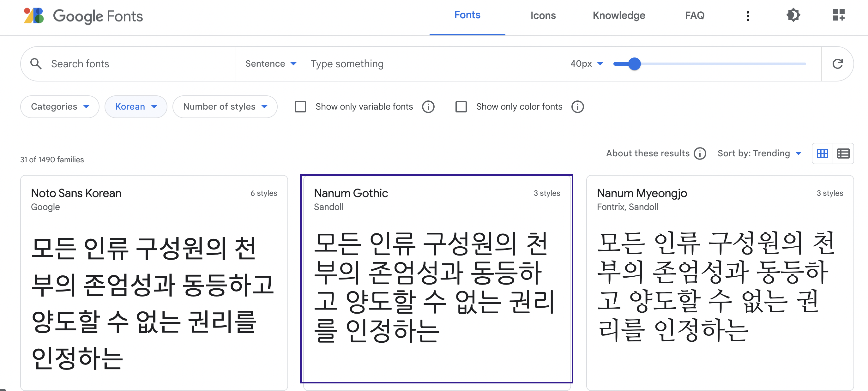Click info icon beside About these results
Image resolution: width=868 pixels, height=391 pixels.
(700, 153)
